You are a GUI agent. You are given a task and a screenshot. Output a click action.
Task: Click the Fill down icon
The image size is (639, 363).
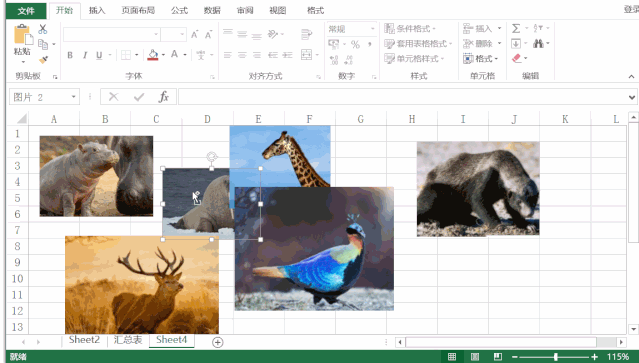(x=516, y=44)
